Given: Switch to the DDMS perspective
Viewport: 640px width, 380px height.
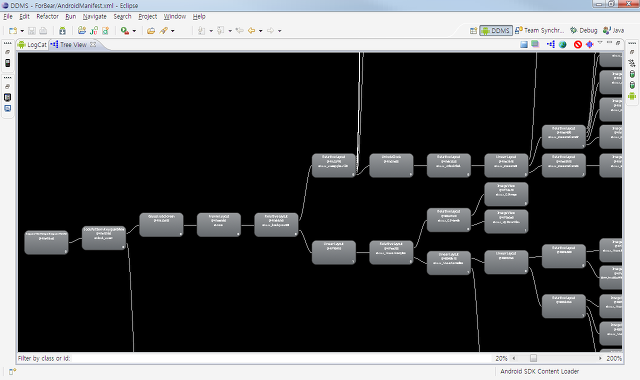Looking at the screenshot, I should tap(496, 31).
